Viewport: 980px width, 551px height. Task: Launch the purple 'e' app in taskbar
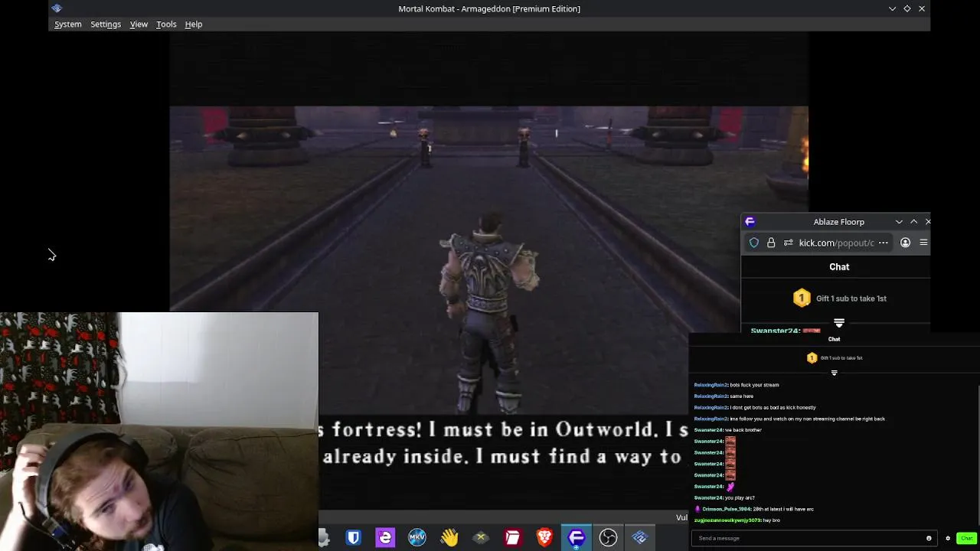point(385,538)
